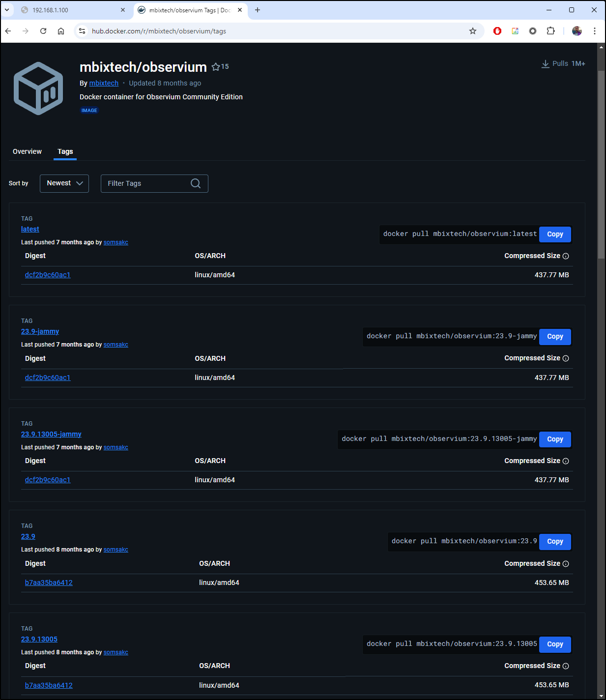Open the Extensions puzzle icon
Image resolution: width=606 pixels, height=700 pixels.
[x=550, y=31]
